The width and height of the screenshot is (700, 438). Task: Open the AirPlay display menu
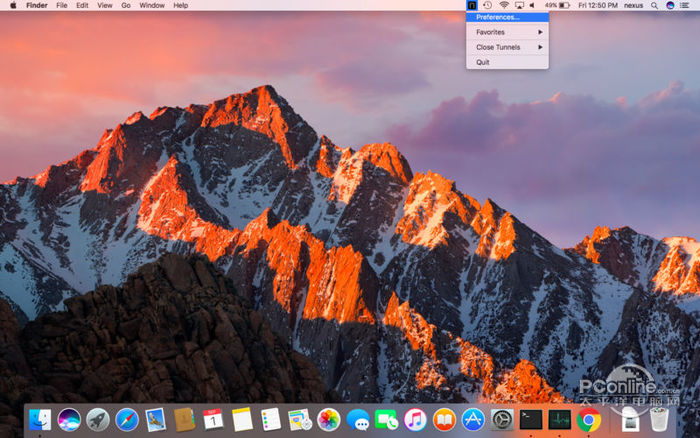pyautogui.click(x=519, y=5)
